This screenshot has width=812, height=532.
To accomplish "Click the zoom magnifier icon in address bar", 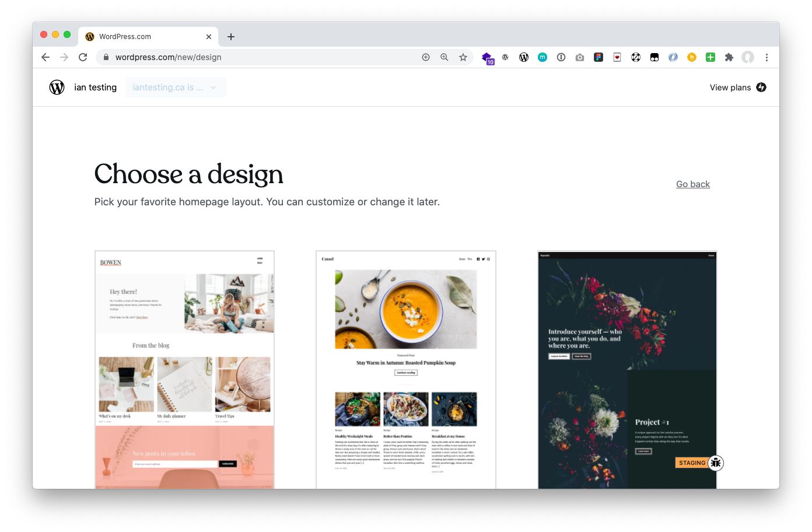I will click(444, 57).
